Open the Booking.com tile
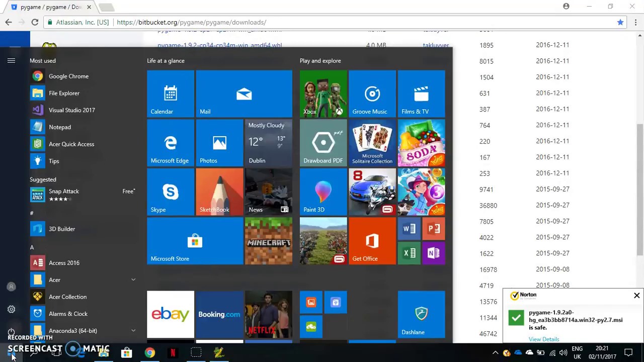This screenshot has width=644, height=362. coord(219,314)
